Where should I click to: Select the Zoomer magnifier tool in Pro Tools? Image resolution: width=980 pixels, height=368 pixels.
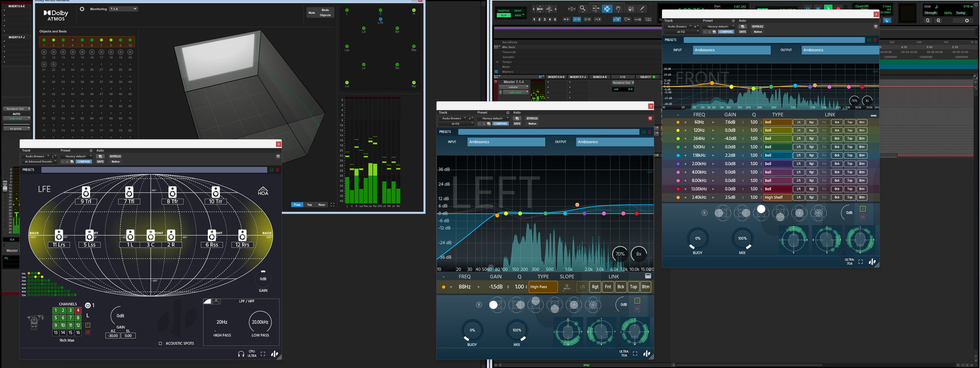click(583, 9)
